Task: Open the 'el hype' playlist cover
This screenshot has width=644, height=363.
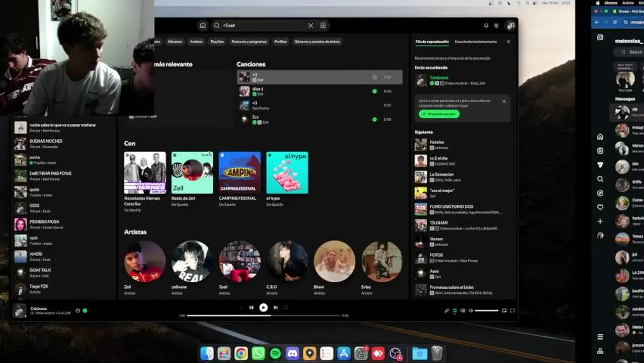Action: 287,173
